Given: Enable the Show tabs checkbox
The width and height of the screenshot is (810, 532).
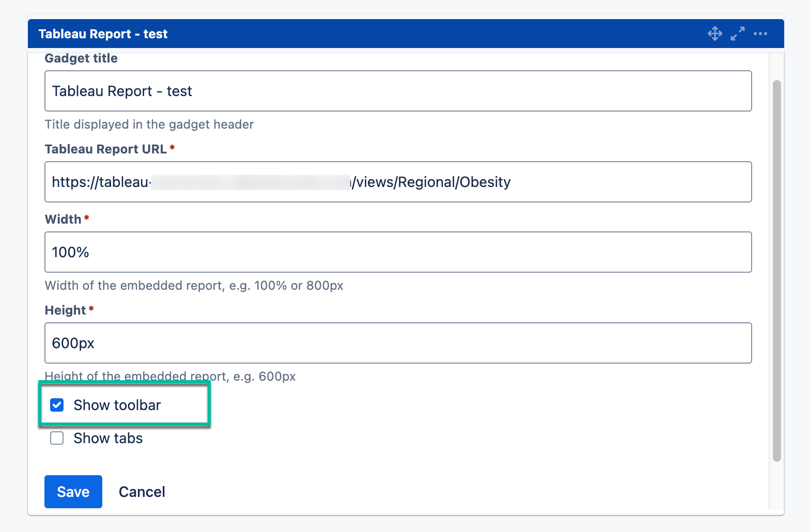Looking at the screenshot, I should tap(57, 438).
